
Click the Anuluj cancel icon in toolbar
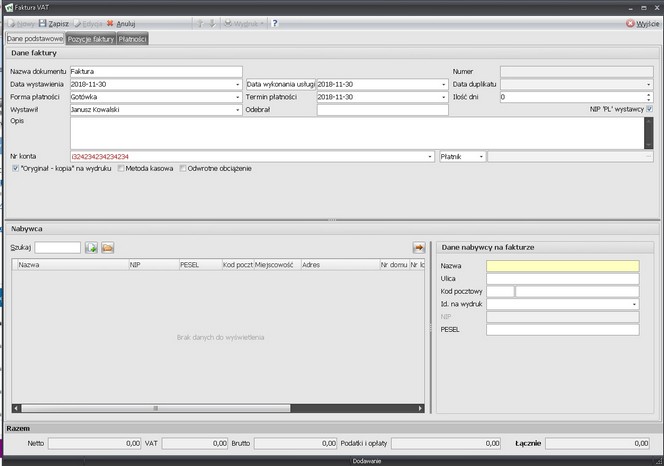tap(110, 22)
